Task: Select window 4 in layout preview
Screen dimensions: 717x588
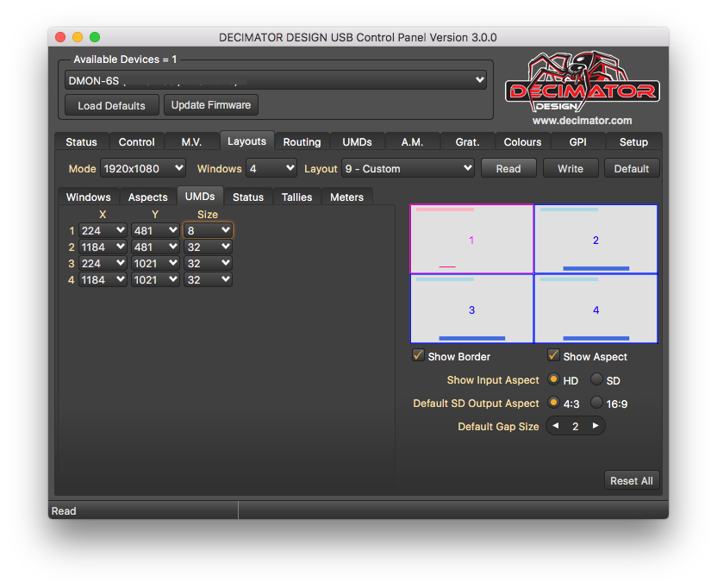Action: click(595, 309)
